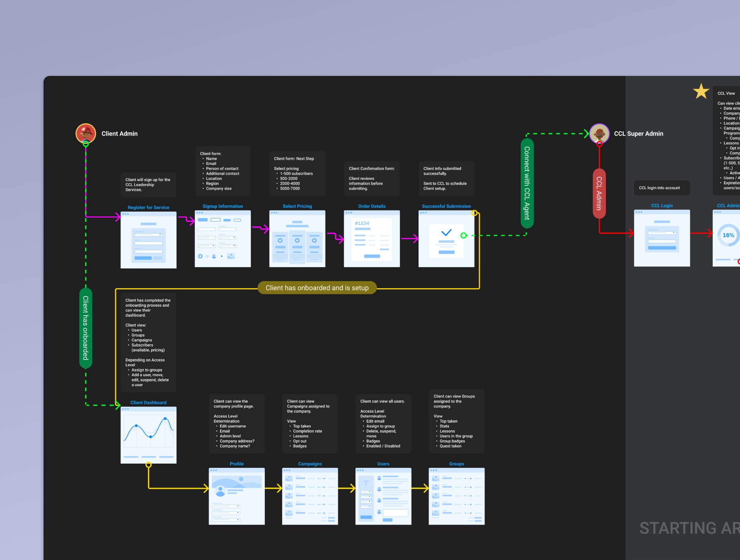Open the Profile wireframe screen
The image size is (740, 560).
pyautogui.click(x=237, y=496)
